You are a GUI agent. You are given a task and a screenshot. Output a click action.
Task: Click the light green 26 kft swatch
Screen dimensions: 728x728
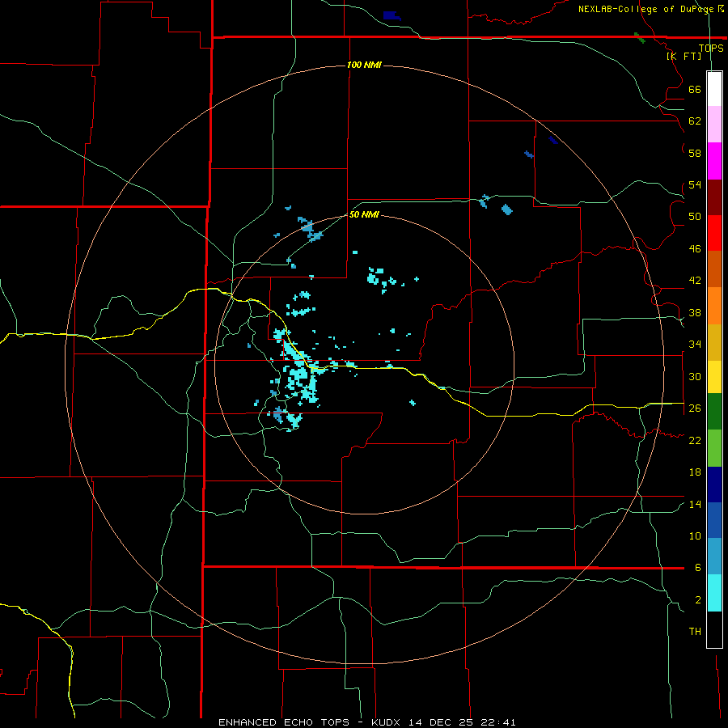point(714,448)
